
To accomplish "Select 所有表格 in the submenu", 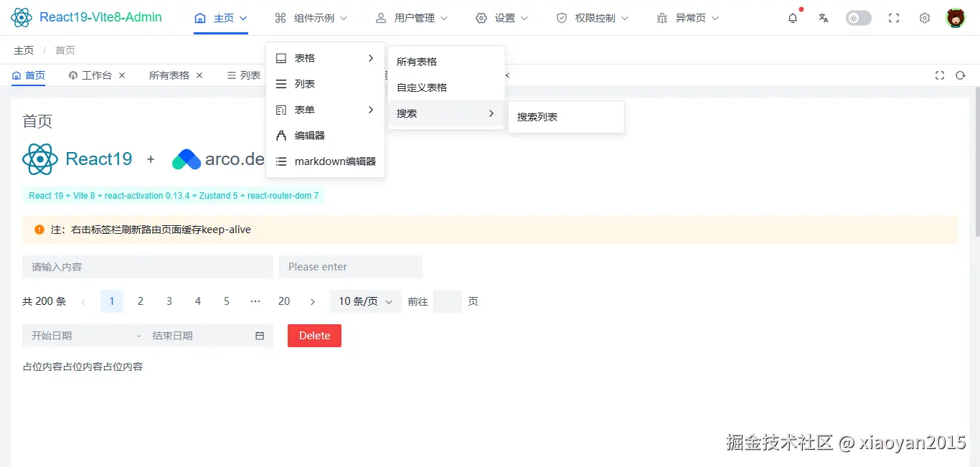I will 446,62.
